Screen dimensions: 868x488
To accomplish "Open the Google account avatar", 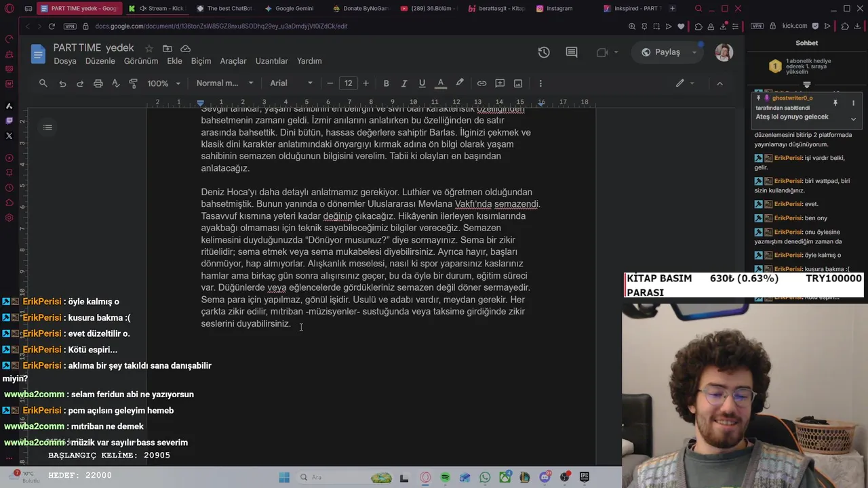I will point(724,52).
